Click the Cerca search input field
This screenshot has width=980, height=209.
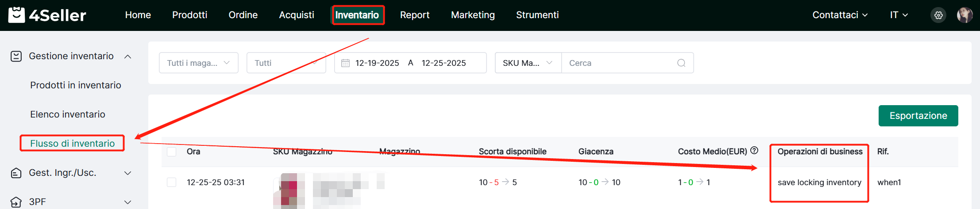click(620, 63)
